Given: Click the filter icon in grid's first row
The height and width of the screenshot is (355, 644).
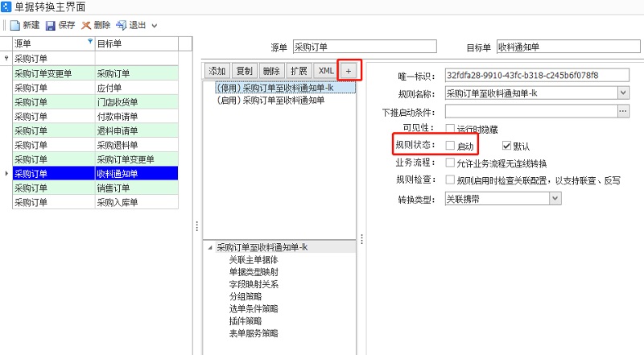Looking at the screenshot, I should coord(6,59).
